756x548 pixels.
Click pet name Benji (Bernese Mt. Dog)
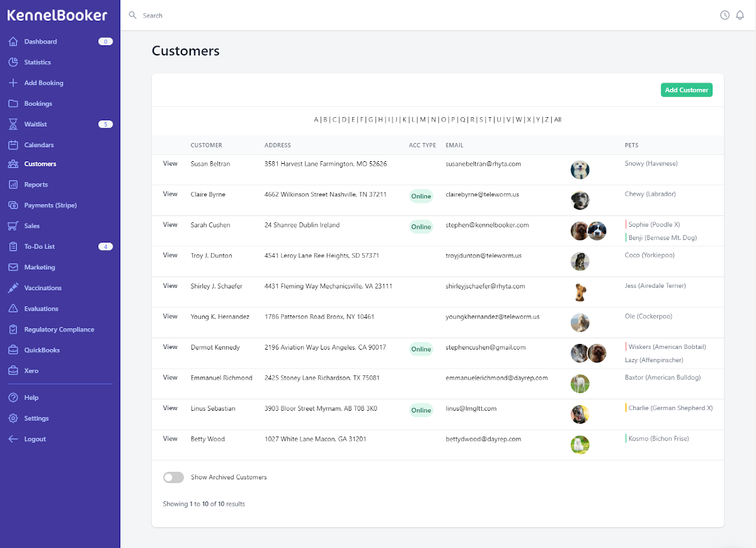663,238
